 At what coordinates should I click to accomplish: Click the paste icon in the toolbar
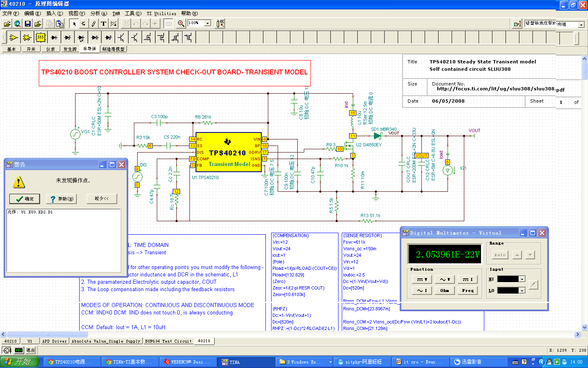tap(60, 24)
